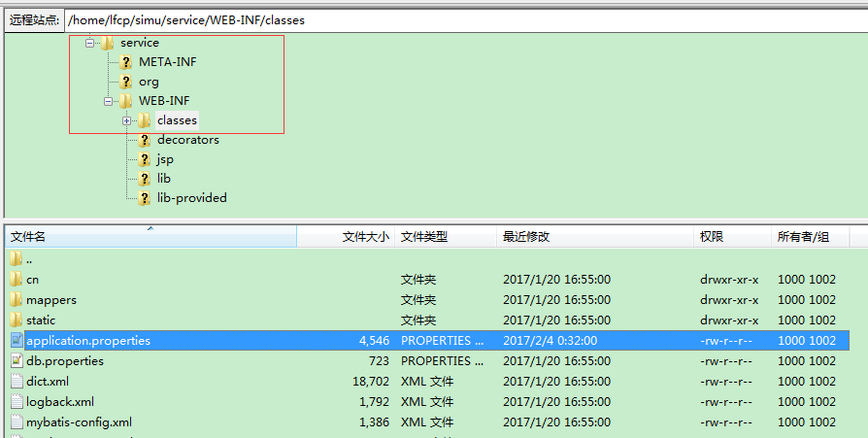The image size is (868, 438).
Task: Click the META-INF unknown-folder question mark icon
Action: (x=126, y=62)
